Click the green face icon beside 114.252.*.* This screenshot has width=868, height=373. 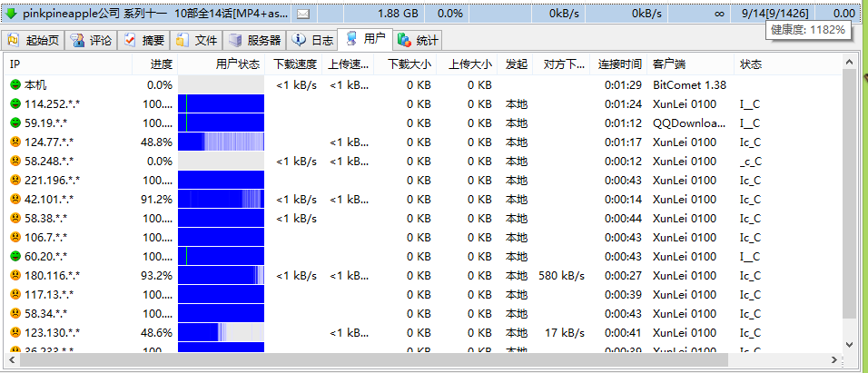(15, 103)
